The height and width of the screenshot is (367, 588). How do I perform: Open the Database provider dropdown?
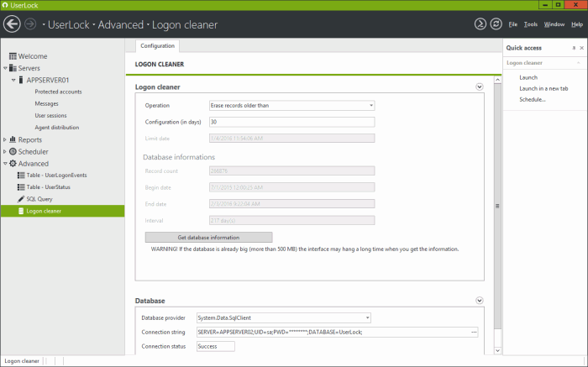click(x=367, y=318)
